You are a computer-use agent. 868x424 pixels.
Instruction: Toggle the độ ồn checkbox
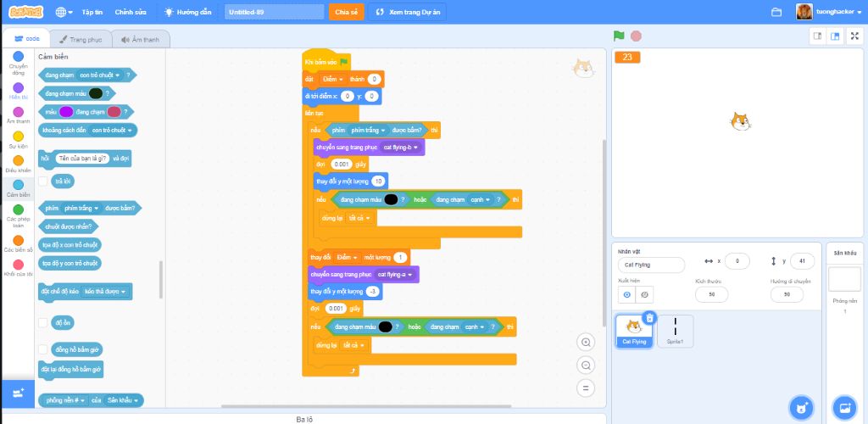point(42,323)
